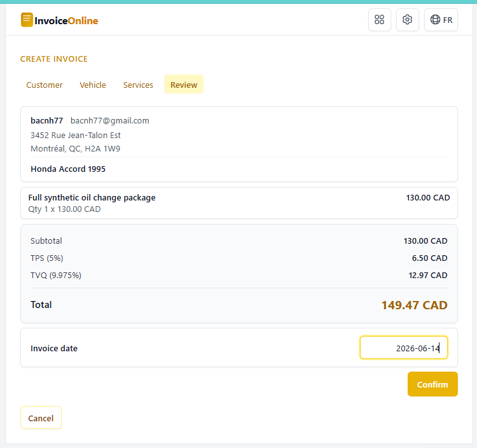This screenshot has width=477, height=448.
Task: Click Full synthetic oil change package
Action: point(92,198)
